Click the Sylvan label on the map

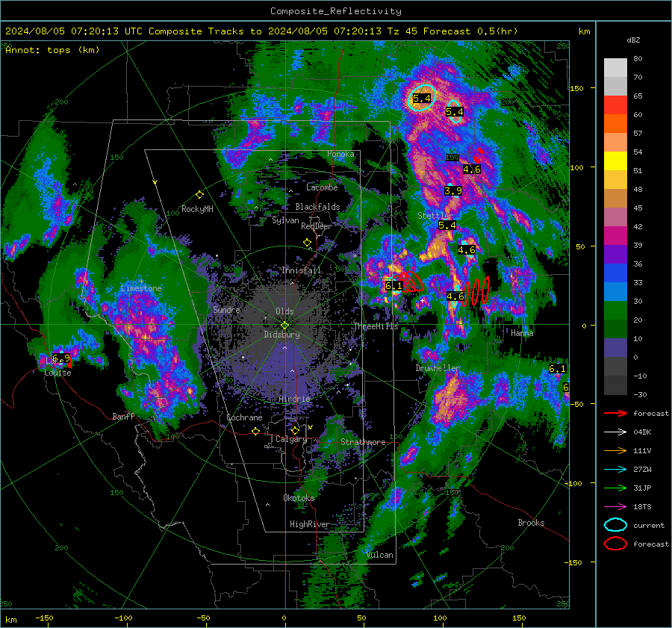285,220
